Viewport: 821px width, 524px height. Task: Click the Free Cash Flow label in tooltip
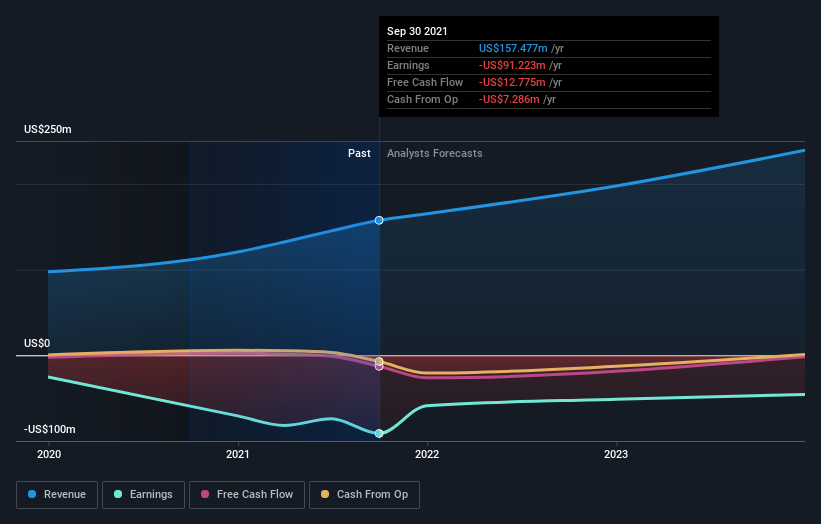pyautogui.click(x=425, y=82)
